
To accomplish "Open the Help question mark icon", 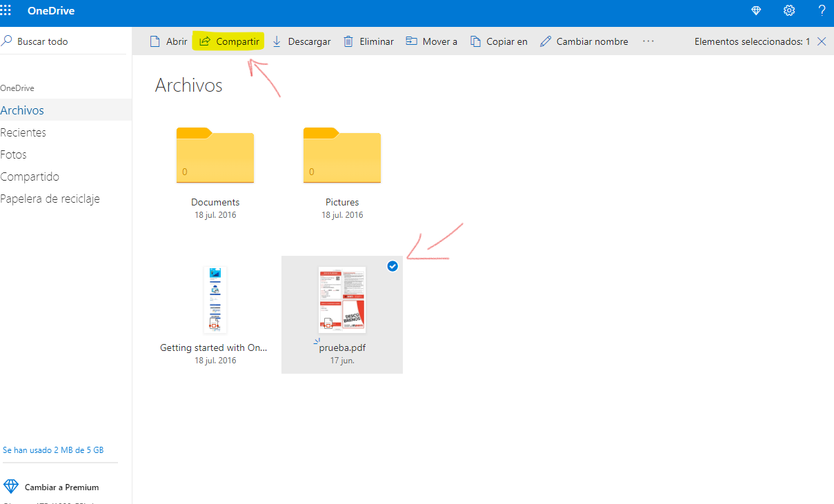I will tap(822, 10).
